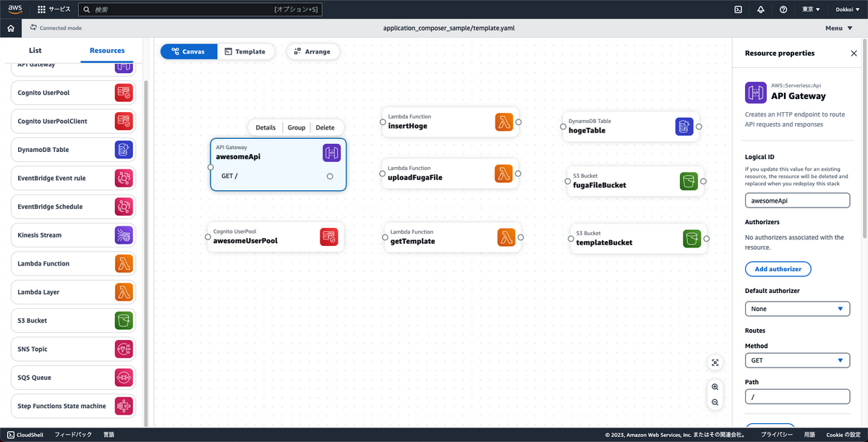Click output port of GET / route

pyautogui.click(x=330, y=176)
